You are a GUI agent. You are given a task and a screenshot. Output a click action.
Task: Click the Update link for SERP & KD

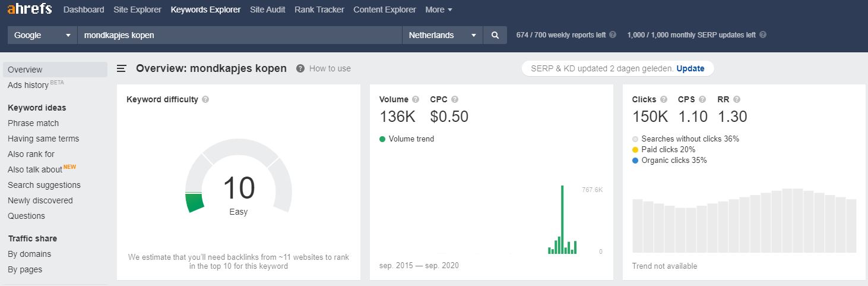tap(690, 68)
